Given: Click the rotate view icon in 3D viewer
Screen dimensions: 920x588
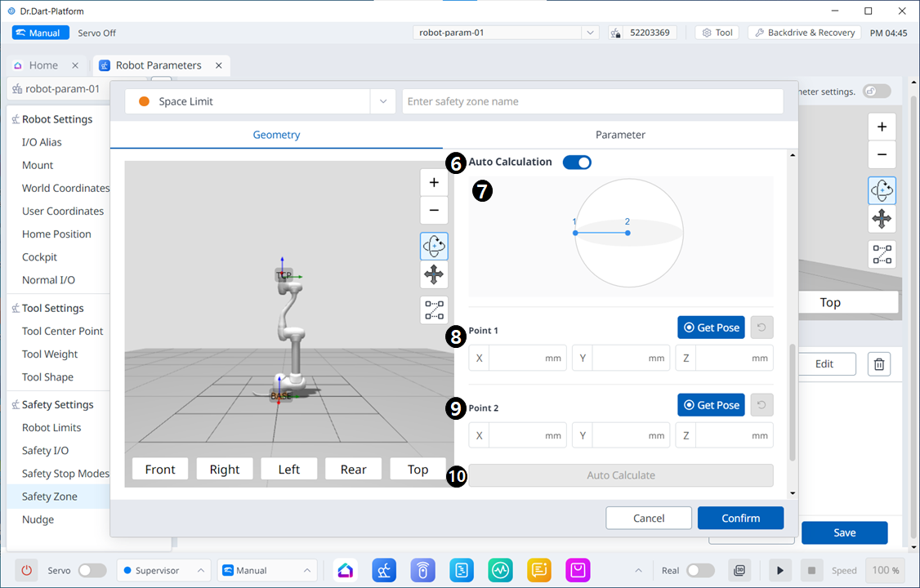Looking at the screenshot, I should pyautogui.click(x=434, y=245).
